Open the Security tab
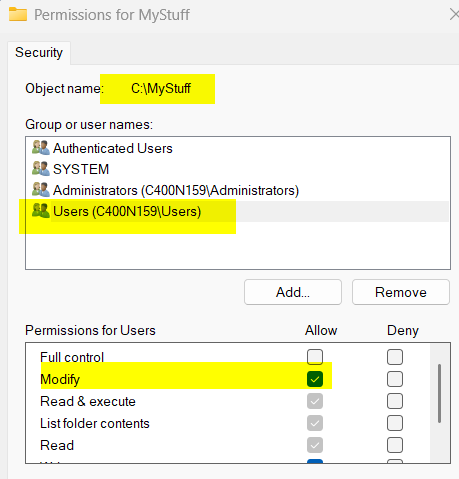The width and height of the screenshot is (459, 479). tap(39, 53)
